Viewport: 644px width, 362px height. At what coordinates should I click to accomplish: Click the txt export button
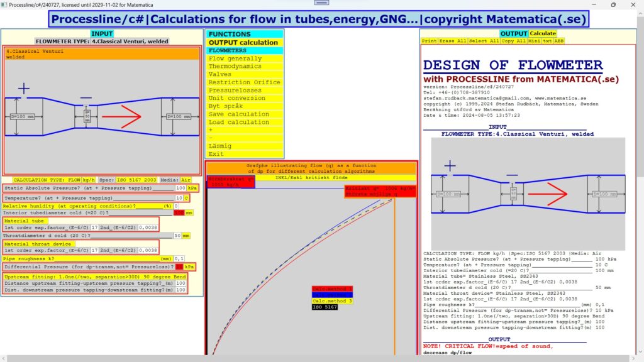[x=547, y=41]
